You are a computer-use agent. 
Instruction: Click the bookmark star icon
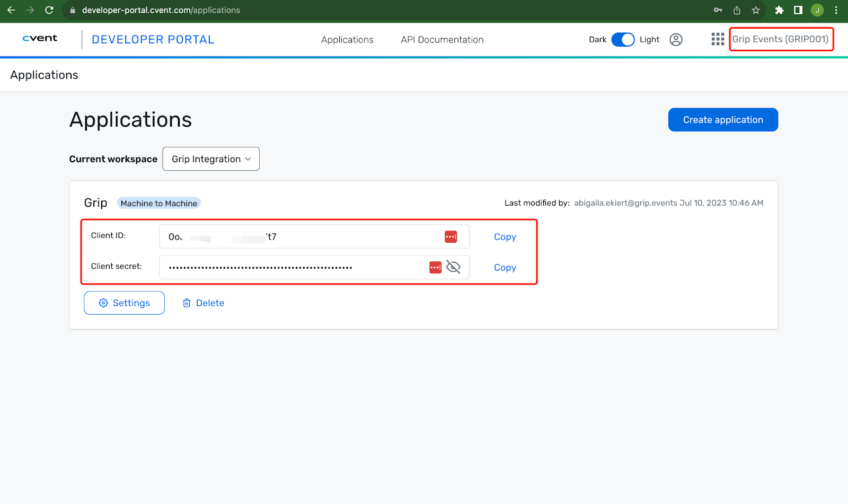756,10
